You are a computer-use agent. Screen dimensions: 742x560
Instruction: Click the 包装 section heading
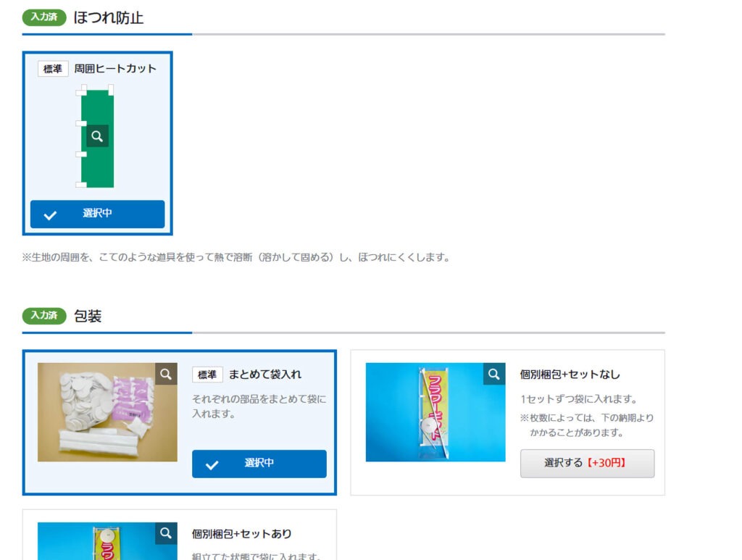(x=88, y=316)
